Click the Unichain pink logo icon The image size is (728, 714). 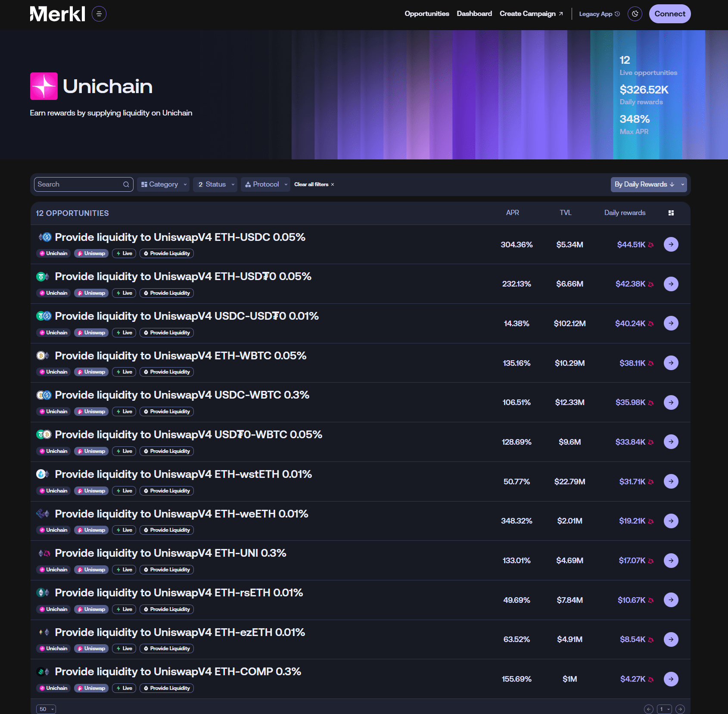tap(43, 86)
